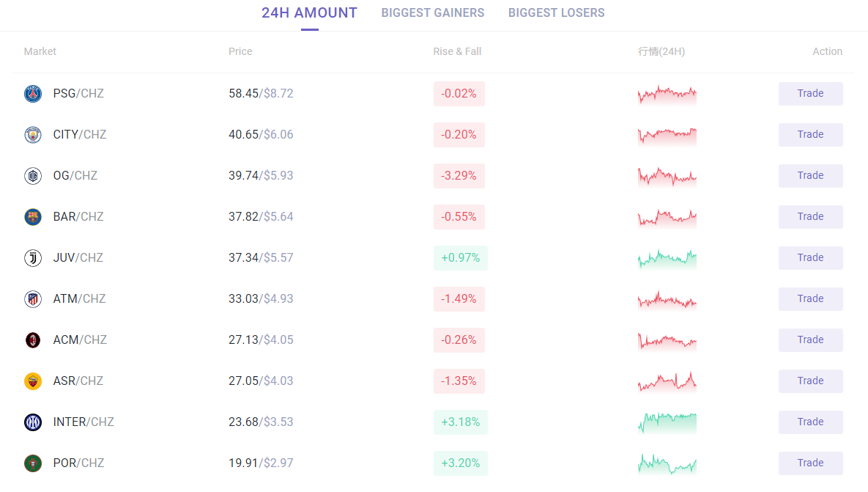Screen dimensions: 868x492
Task: Click the Atletico Madrid crest icon
Action: pos(33,299)
